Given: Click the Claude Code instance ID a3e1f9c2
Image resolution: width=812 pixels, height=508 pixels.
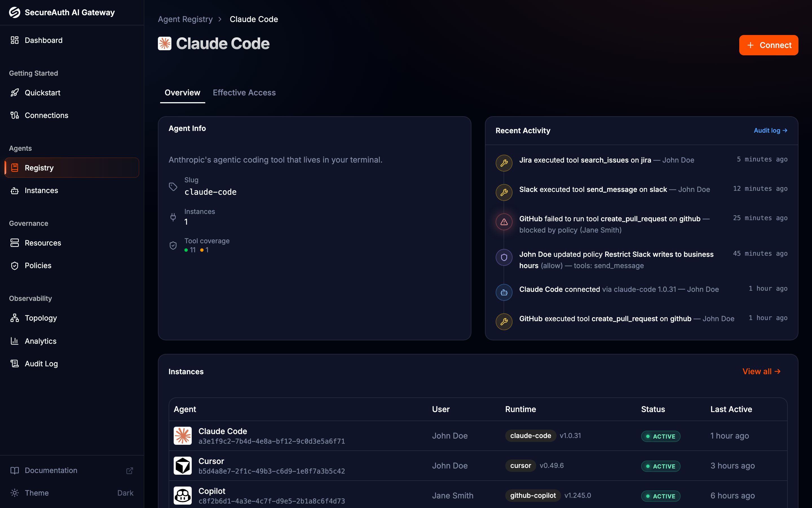Looking at the screenshot, I should tap(272, 441).
